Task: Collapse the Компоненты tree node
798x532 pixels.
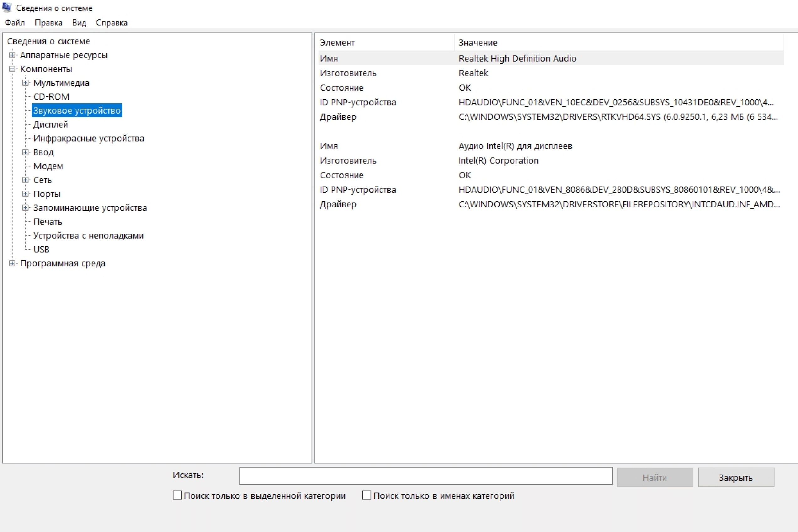Action: click(x=12, y=69)
